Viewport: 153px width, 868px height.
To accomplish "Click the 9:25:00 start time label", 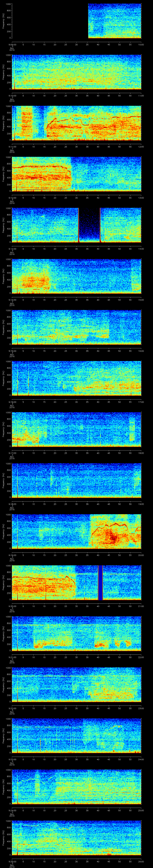I will [x=12, y=862].
